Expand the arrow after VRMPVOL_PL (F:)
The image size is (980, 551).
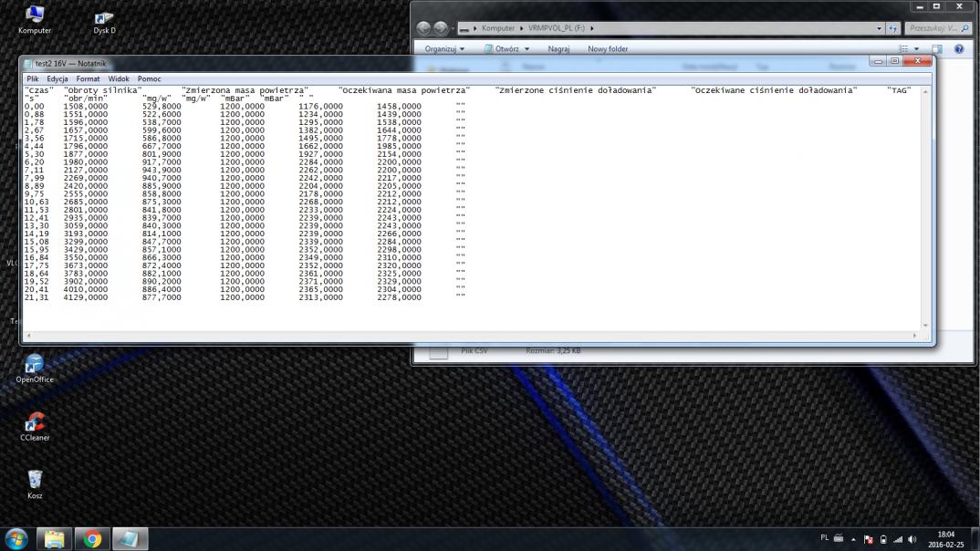click(x=592, y=28)
